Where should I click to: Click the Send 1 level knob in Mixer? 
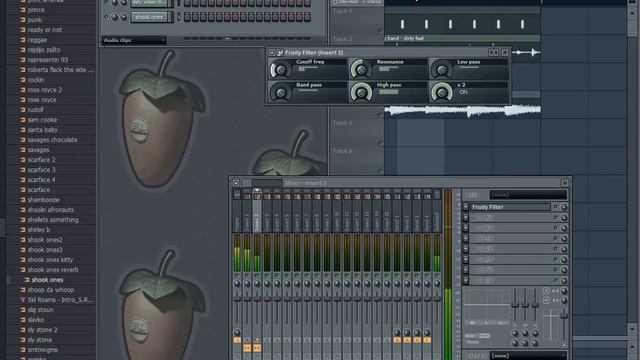[397, 333]
